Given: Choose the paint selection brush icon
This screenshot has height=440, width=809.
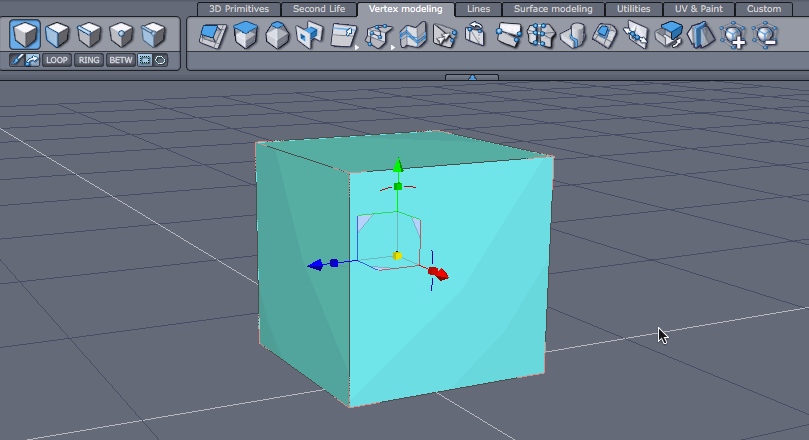Looking at the screenshot, I should pyautogui.click(x=17, y=60).
